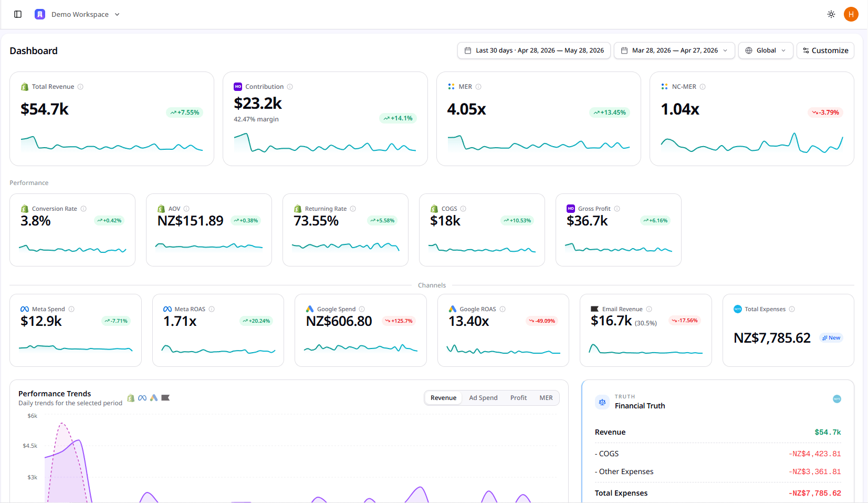Switch to the Profit tab
868x503 pixels.
click(x=518, y=398)
